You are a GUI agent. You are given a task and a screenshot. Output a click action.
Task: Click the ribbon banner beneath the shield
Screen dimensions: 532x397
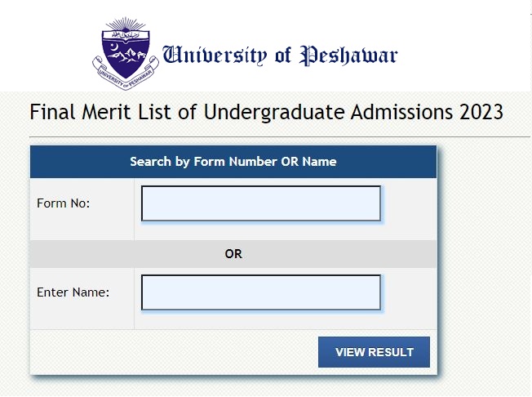pyautogui.click(x=126, y=74)
